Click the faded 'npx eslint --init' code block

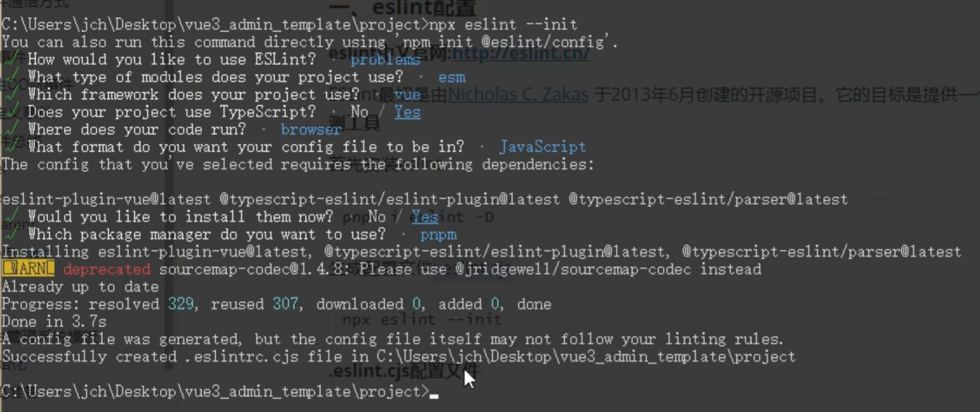tap(422, 320)
